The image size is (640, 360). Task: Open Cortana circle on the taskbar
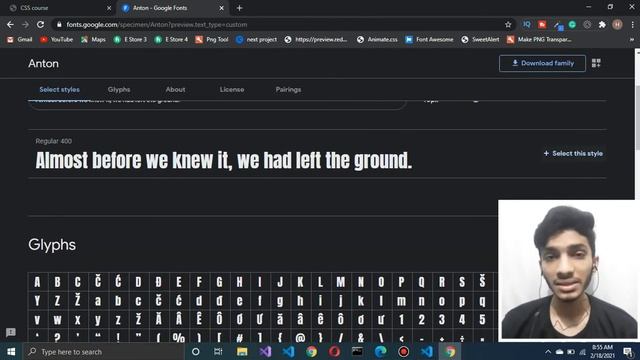[196, 351]
